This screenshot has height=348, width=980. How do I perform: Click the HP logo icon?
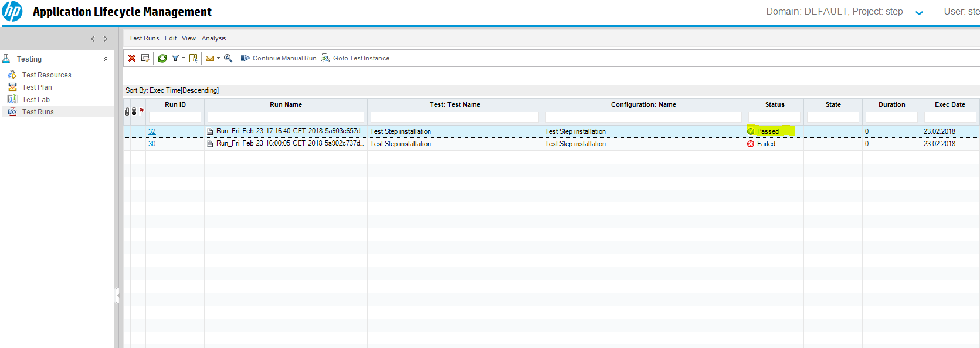[12, 11]
